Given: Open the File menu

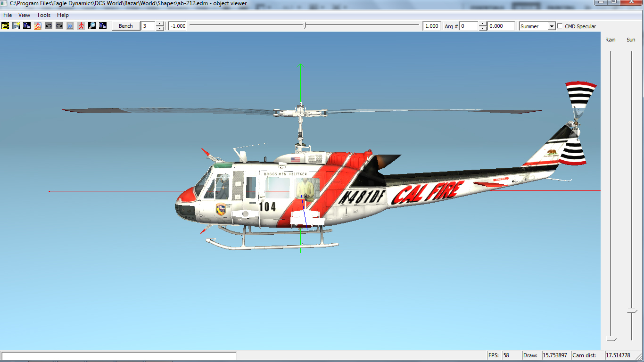Looking at the screenshot, I should click(8, 15).
